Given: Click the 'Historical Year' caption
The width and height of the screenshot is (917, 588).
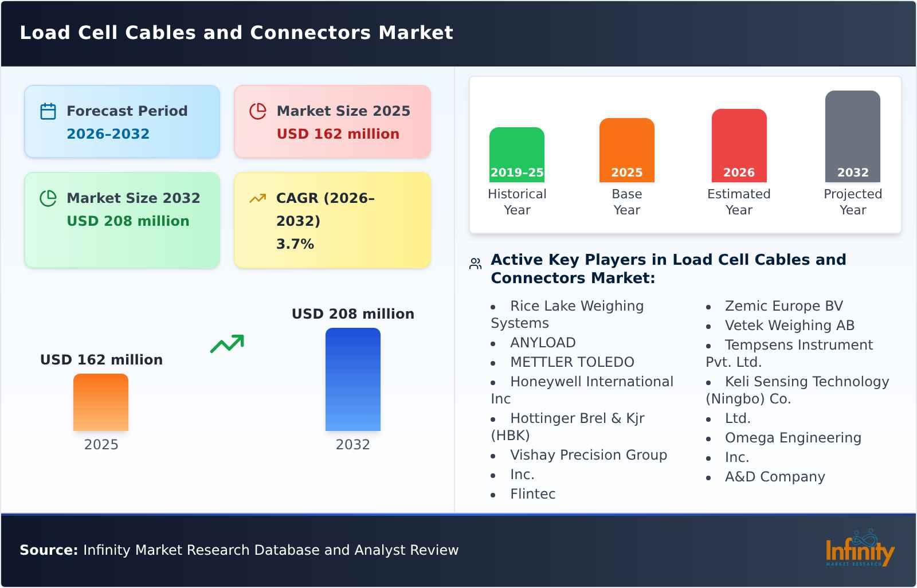Looking at the screenshot, I should (x=517, y=202).
